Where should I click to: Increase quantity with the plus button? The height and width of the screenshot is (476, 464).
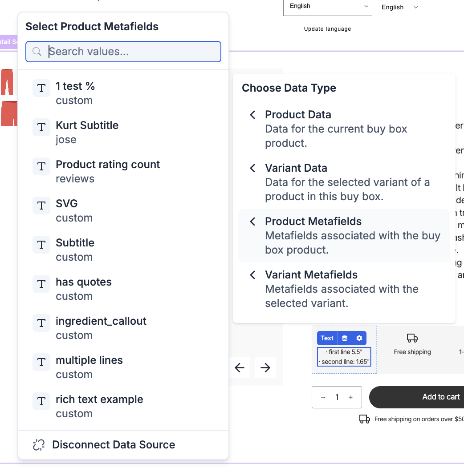pos(351,397)
